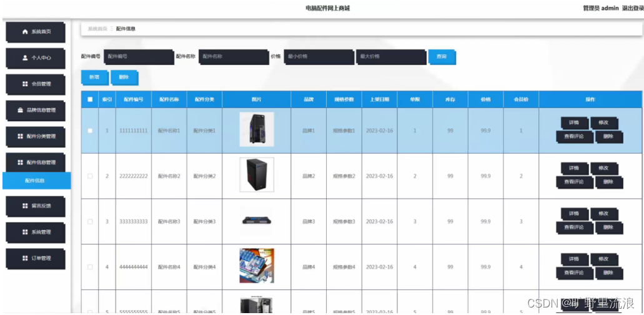Click the grid icon beside 系统管理
The width and height of the screenshot is (644, 315).
click(x=25, y=232)
